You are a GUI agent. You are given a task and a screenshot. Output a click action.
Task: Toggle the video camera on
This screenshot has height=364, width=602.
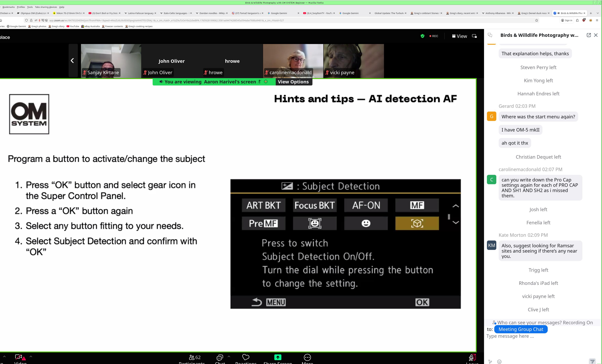pos(19,357)
